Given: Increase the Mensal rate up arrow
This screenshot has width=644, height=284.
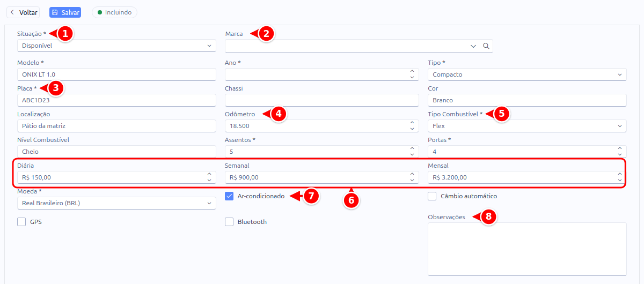Looking at the screenshot, I should (619, 174).
